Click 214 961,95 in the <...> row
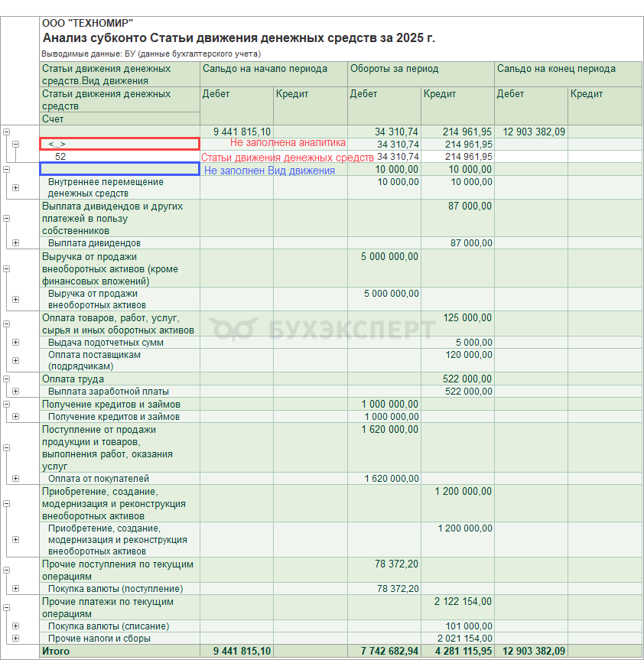The height and width of the screenshot is (660, 644). (x=469, y=145)
